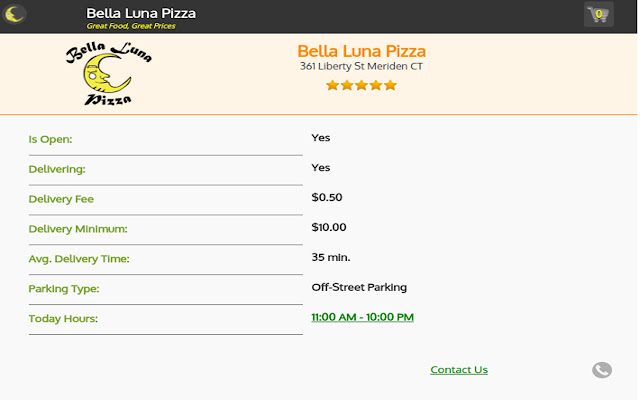Click the five-star rating
The width and height of the screenshot is (640, 400).
(x=361, y=85)
